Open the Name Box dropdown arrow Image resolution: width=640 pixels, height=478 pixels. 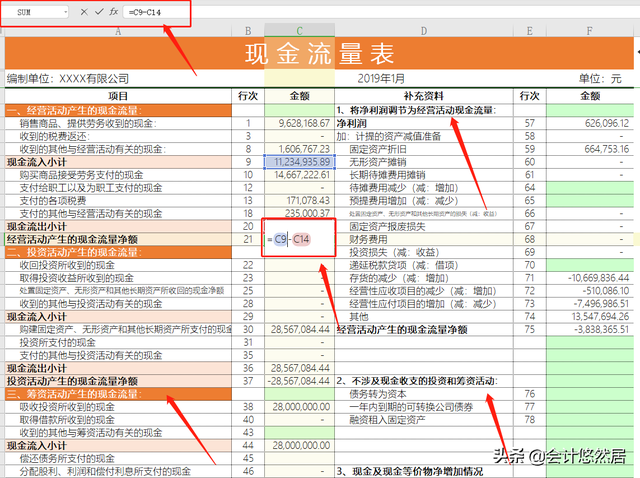(66, 12)
